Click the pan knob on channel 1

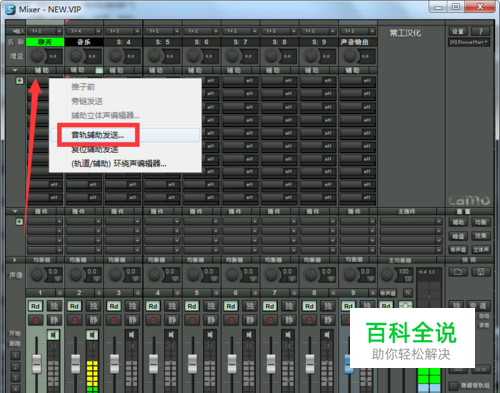37,275
